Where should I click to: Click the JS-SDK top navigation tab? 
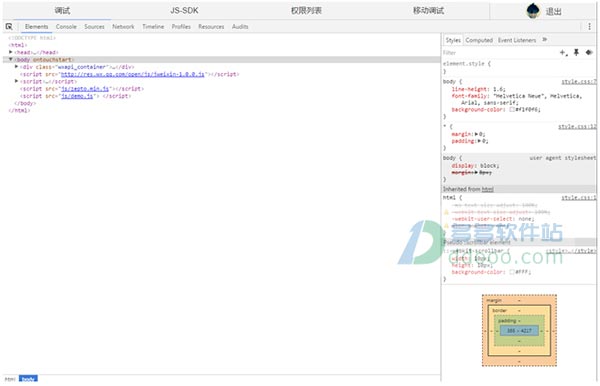click(184, 11)
